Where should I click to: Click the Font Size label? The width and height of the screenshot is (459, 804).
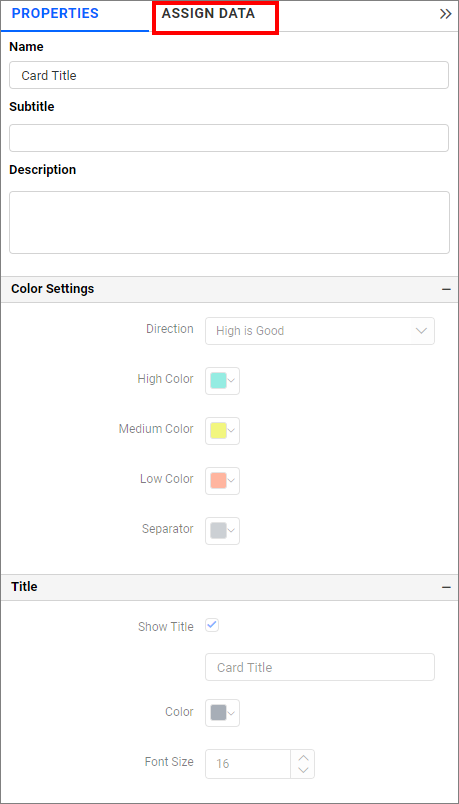pos(169,762)
